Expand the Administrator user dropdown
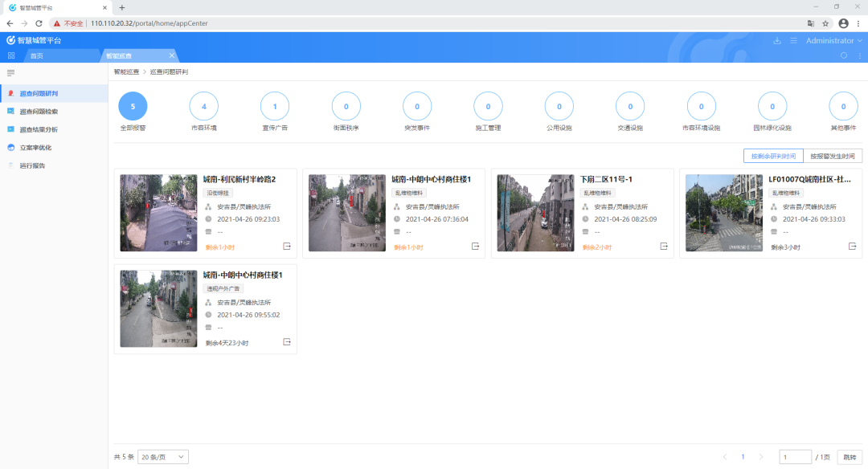 (x=833, y=41)
